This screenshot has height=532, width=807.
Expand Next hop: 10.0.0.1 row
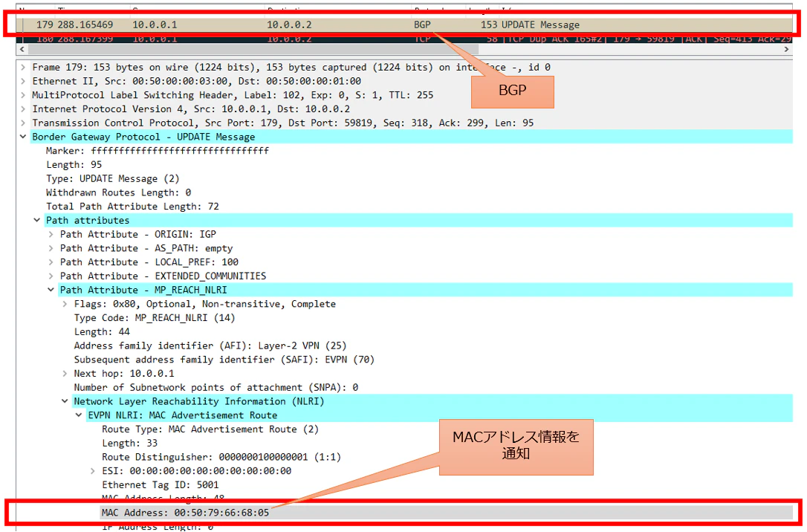coord(65,374)
